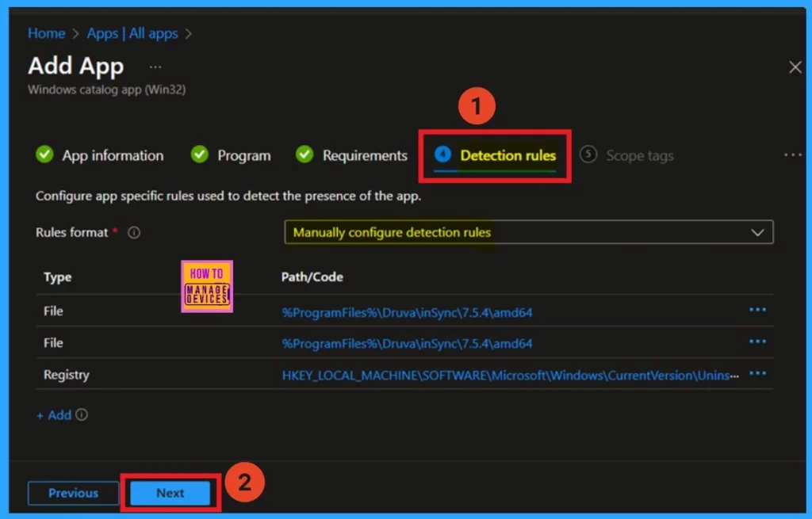Screen dimensions: 812x519
Task: Click the step 5 circle icon
Action: (588, 155)
